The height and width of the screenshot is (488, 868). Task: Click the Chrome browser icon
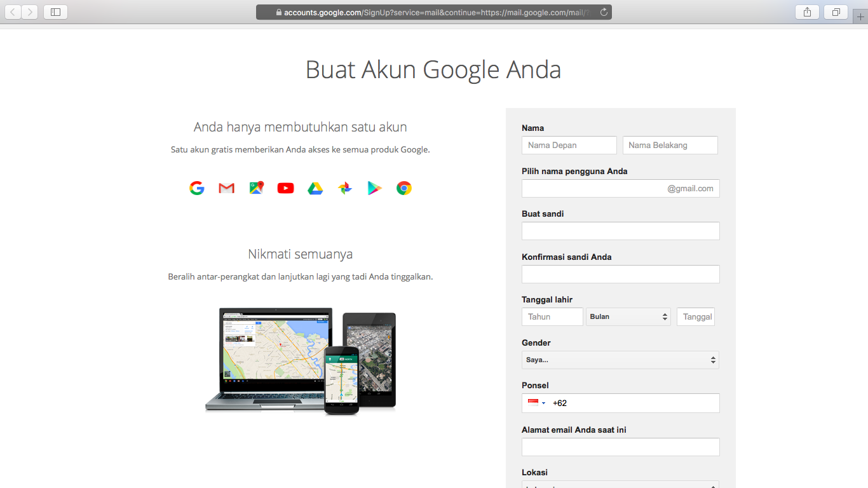[404, 188]
